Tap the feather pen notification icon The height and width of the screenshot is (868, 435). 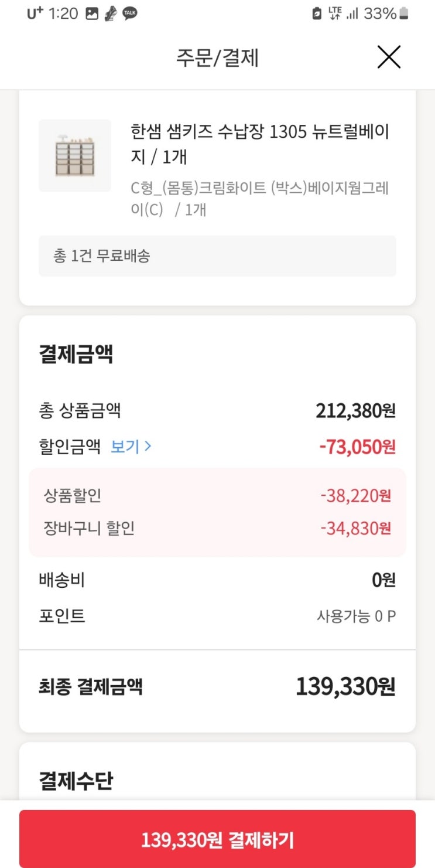[x=110, y=14]
